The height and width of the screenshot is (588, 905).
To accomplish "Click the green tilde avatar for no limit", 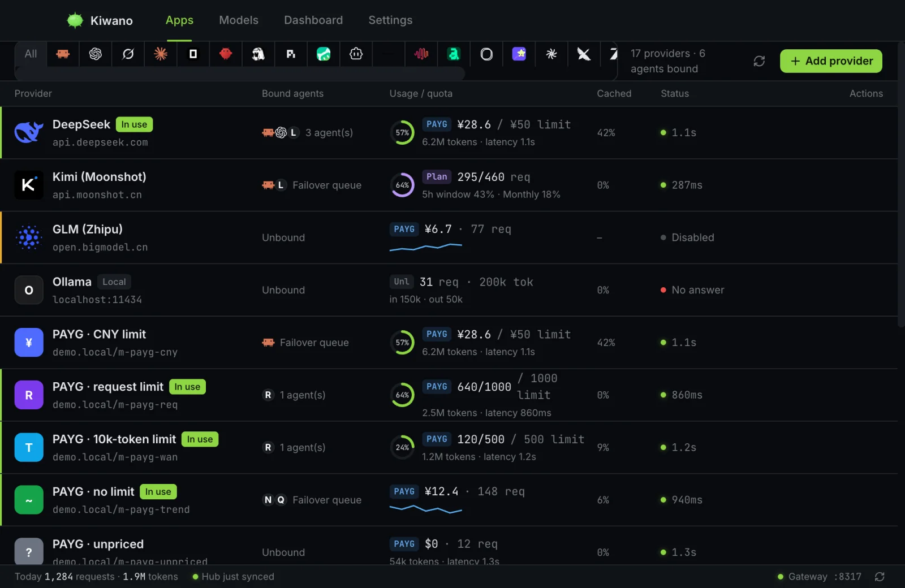I will click(x=29, y=500).
